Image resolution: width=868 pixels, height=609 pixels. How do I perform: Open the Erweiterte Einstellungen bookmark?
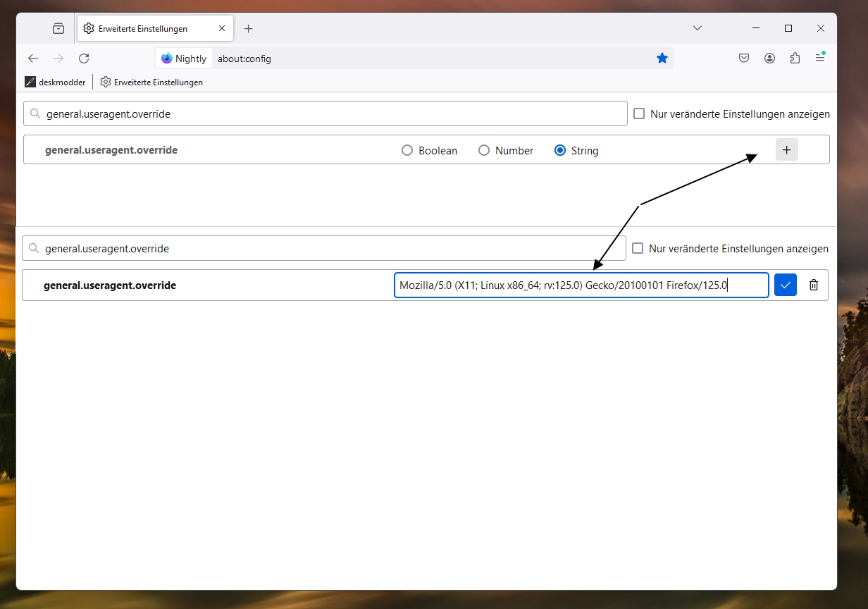151,82
